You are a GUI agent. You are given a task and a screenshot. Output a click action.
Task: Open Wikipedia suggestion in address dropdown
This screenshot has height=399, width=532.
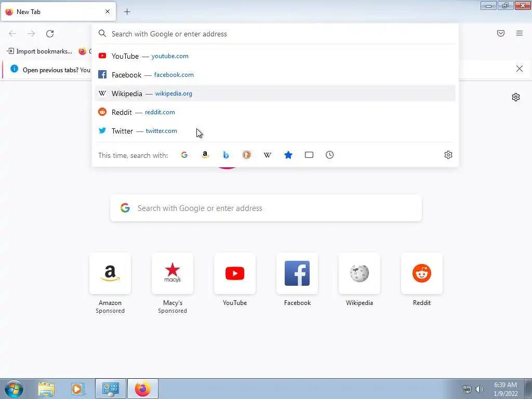275,94
